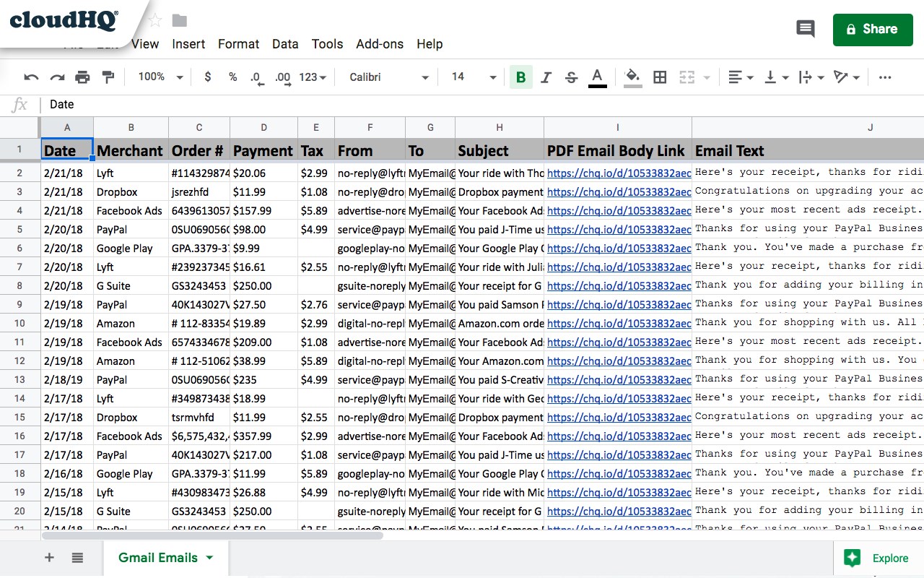Open text wrapping dropdown
The width and height of the screenshot is (924, 578).
tap(812, 77)
